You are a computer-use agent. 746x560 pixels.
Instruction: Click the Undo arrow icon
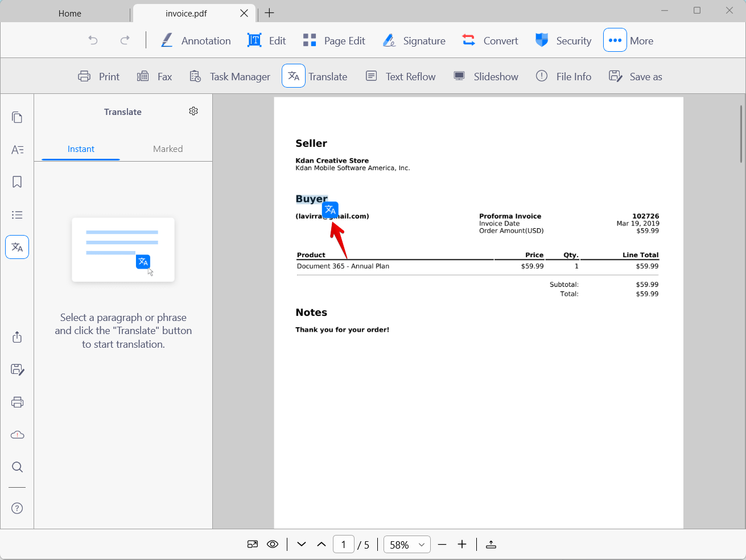(93, 40)
